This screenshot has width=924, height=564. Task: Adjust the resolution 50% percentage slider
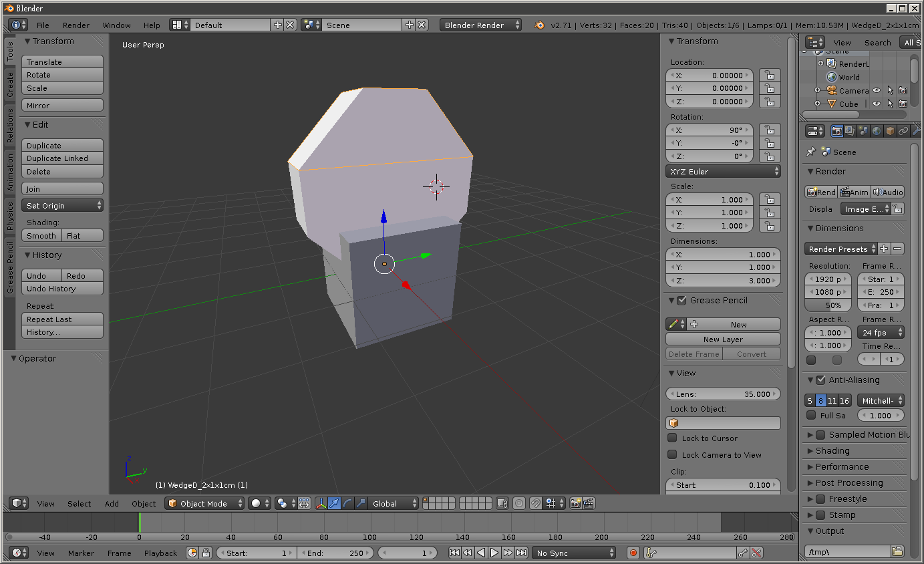click(x=827, y=305)
